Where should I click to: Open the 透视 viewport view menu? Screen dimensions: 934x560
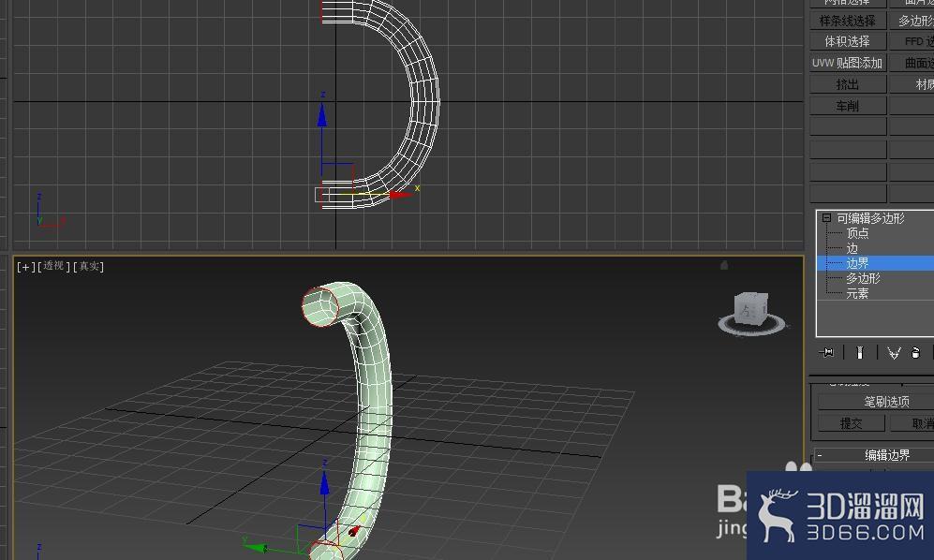click(53, 266)
